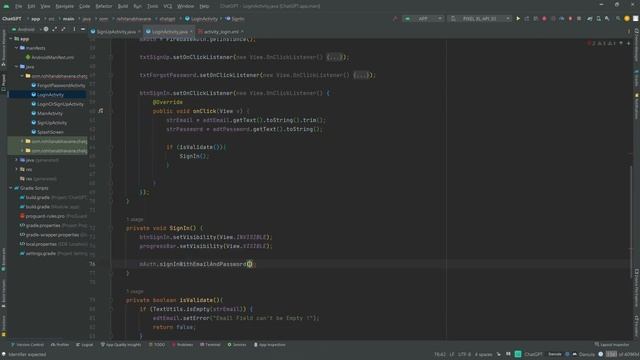Open the Version Control tool window
640x360 pixels.
pos(27,345)
